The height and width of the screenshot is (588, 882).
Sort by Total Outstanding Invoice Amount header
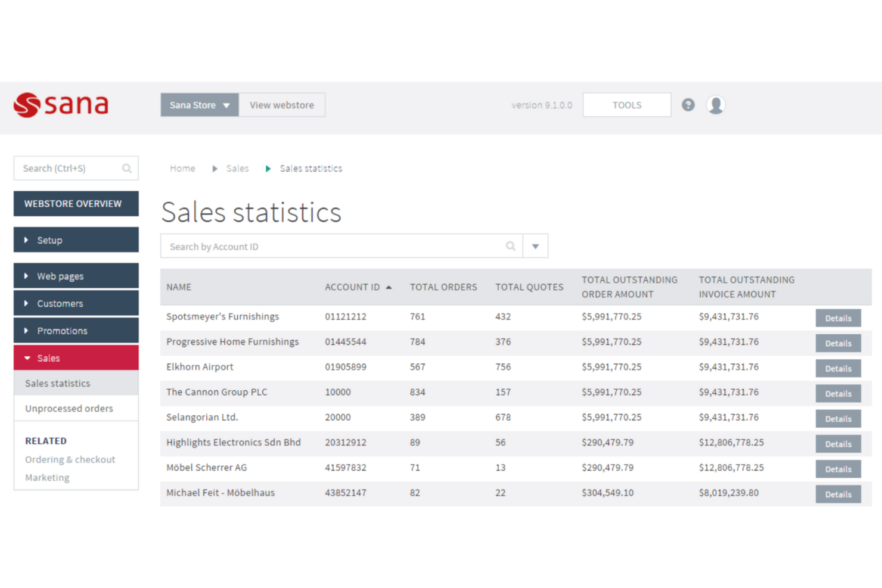tap(747, 287)
